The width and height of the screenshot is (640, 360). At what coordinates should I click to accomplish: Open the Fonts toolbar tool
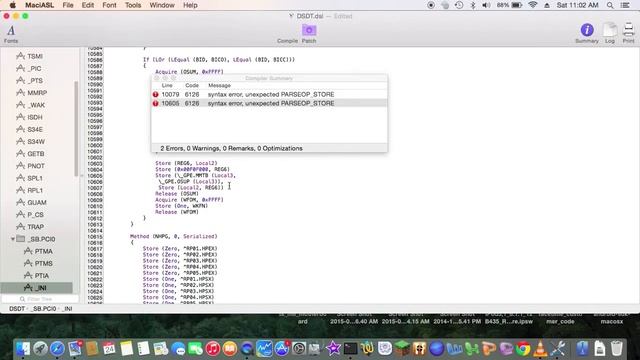pos(11,33)
